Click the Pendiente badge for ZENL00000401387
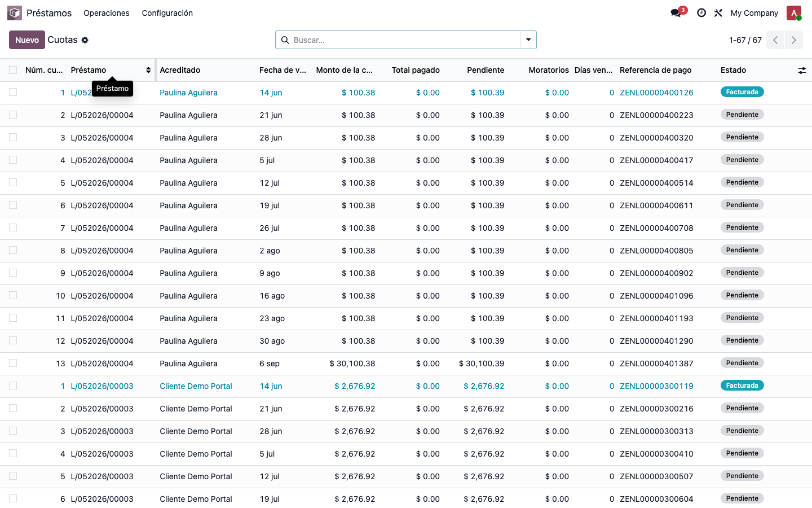 (742, 363)
